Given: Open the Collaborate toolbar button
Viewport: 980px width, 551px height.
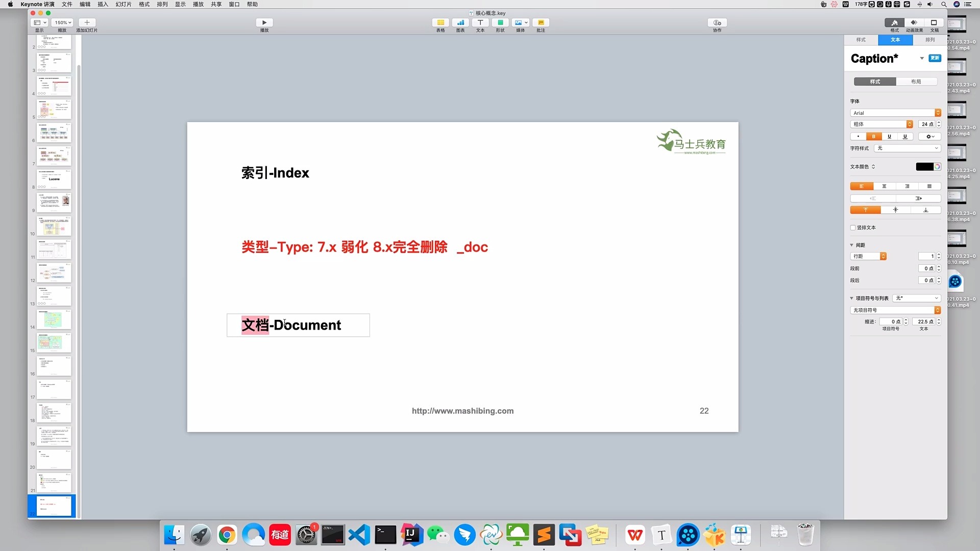Looking at the screenshot, I should (x=717, y=22).
